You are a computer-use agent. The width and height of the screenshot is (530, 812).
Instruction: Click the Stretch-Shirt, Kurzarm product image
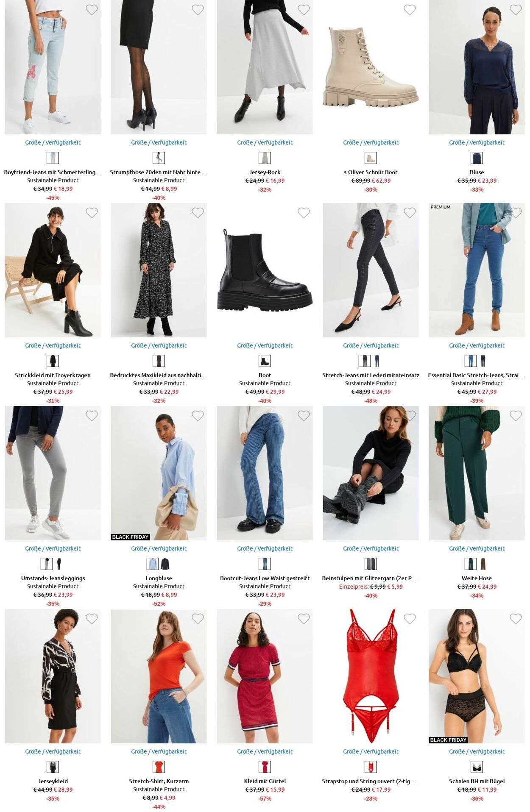point(159,676)
